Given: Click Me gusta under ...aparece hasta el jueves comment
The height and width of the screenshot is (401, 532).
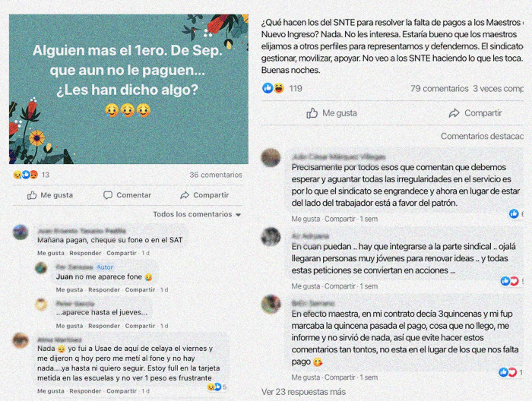Looking at the screenshot, I should 69,326.
